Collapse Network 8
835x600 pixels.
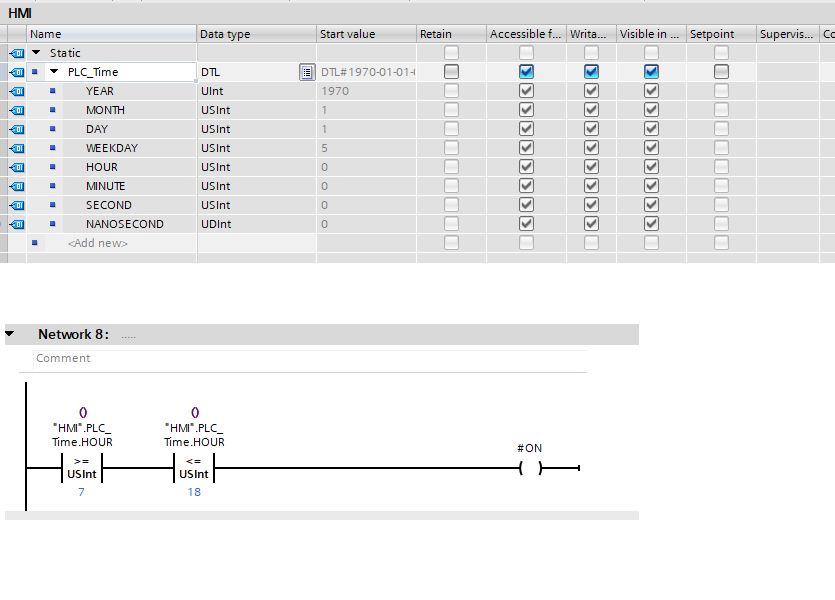(11, 334)
